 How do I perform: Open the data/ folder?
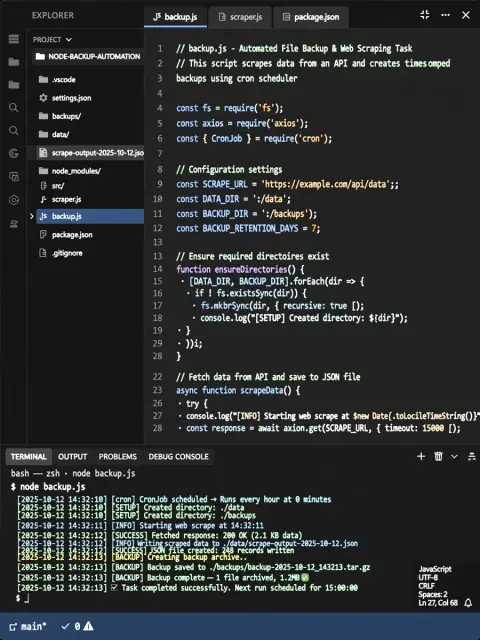(x=54, y=134)
